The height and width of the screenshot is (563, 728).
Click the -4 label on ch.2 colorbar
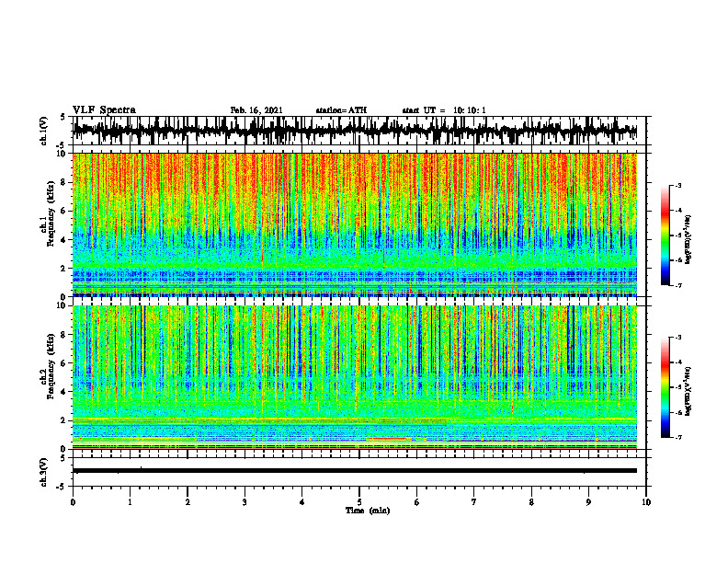click(x=678, y=362)
